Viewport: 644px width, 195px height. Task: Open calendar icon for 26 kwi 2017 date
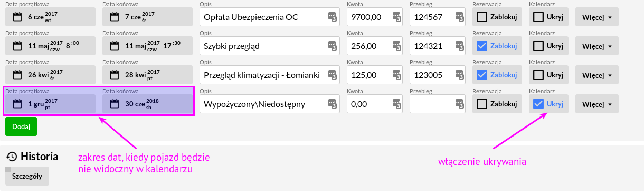[x=17, y=75]
